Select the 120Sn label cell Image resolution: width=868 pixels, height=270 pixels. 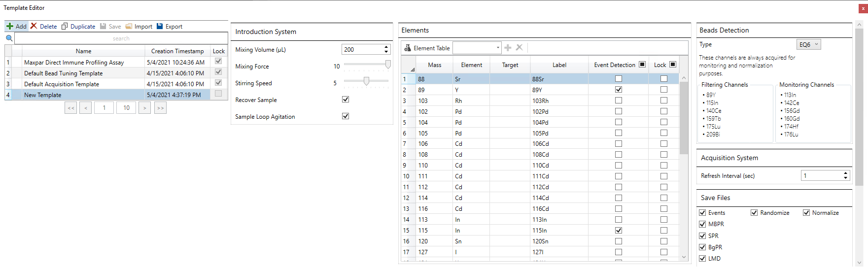point(559,241)
